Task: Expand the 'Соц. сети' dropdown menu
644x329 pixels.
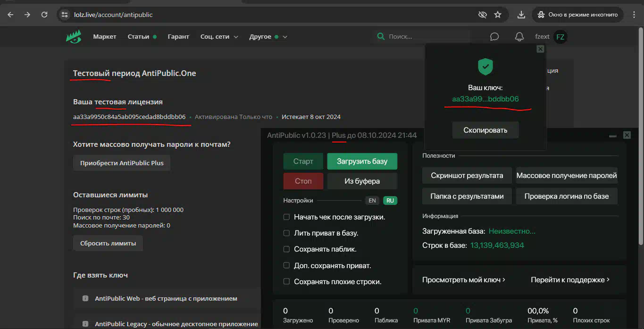Action: click(x=219, y=37)
